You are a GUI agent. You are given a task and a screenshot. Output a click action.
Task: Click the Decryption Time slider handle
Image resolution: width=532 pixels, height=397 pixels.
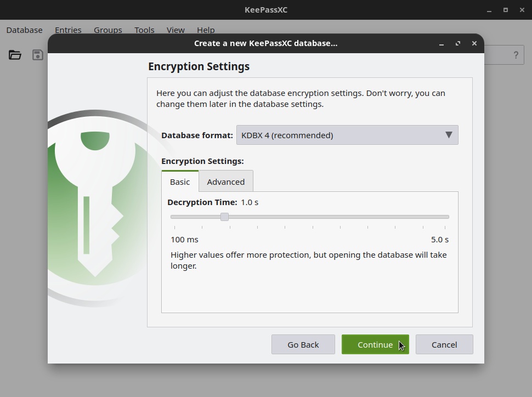pyautogui.click(x=224, y=217)
